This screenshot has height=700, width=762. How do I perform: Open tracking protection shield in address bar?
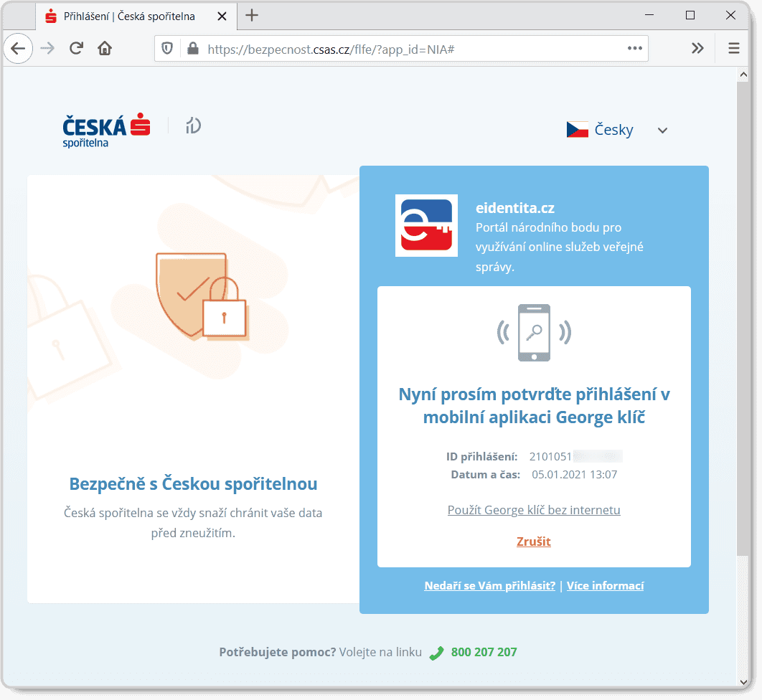click(167, 48)
